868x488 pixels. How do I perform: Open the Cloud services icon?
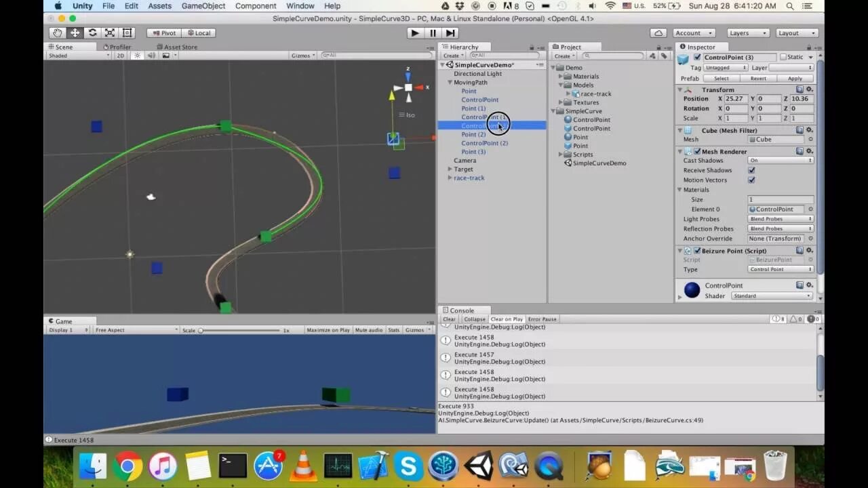click(x=658, y=33)
